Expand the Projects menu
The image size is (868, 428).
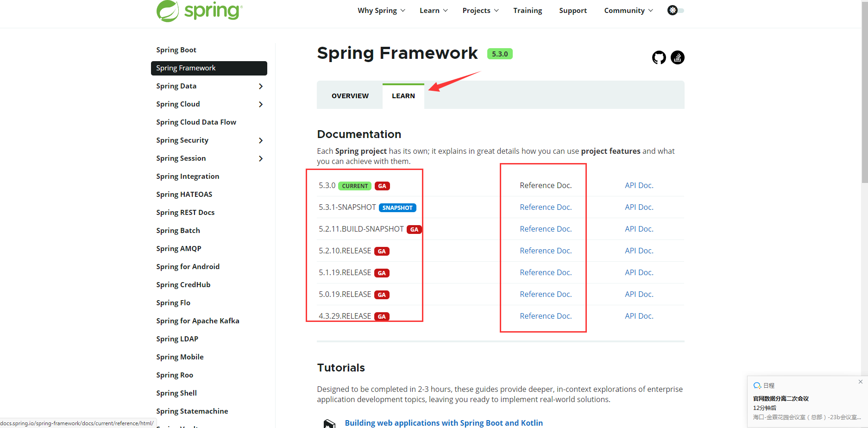(x=480, y=10)
